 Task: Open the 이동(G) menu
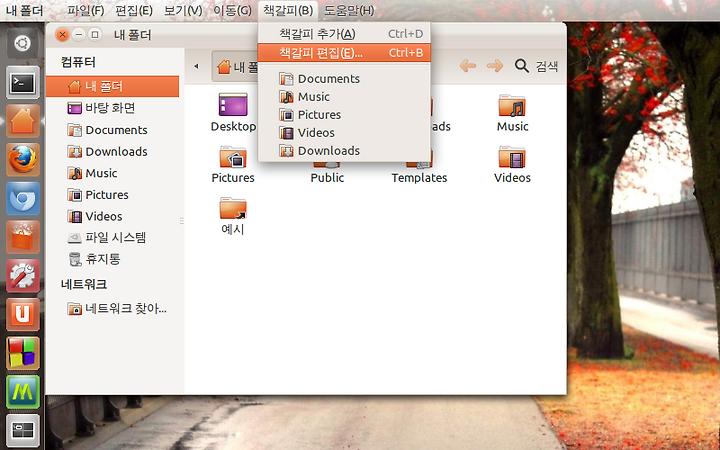[x=232, y=10]
